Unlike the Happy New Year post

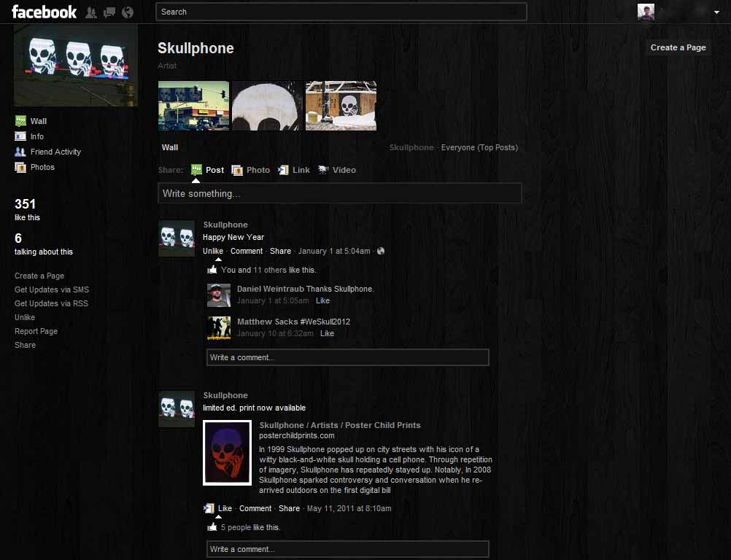[213, 251]
